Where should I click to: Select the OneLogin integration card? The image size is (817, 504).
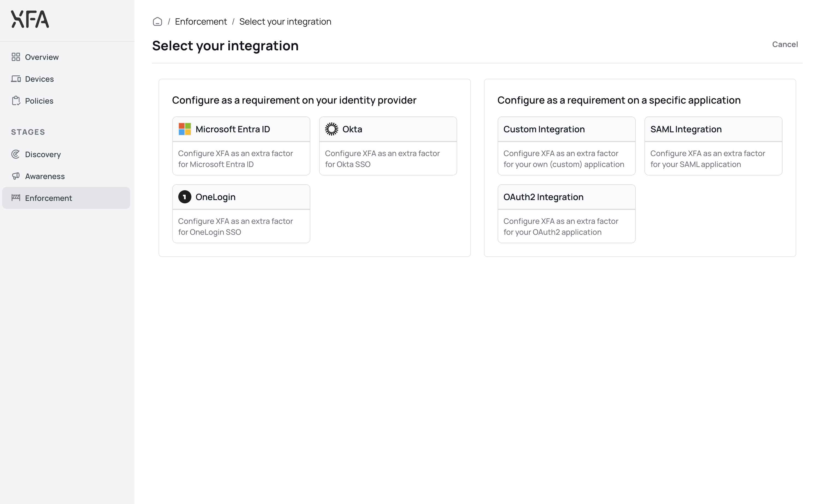pos(241,214)
